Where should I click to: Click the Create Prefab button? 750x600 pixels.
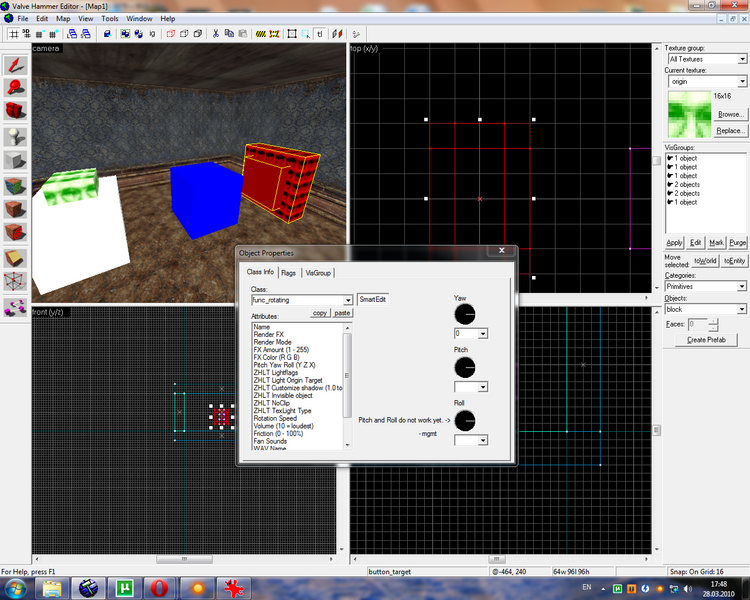click(x=706, y=340)
